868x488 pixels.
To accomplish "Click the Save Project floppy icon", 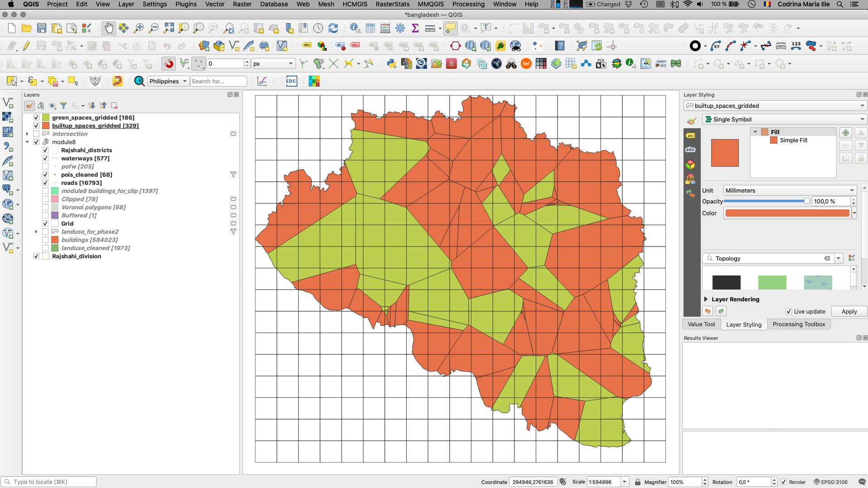I will point(42,29).
